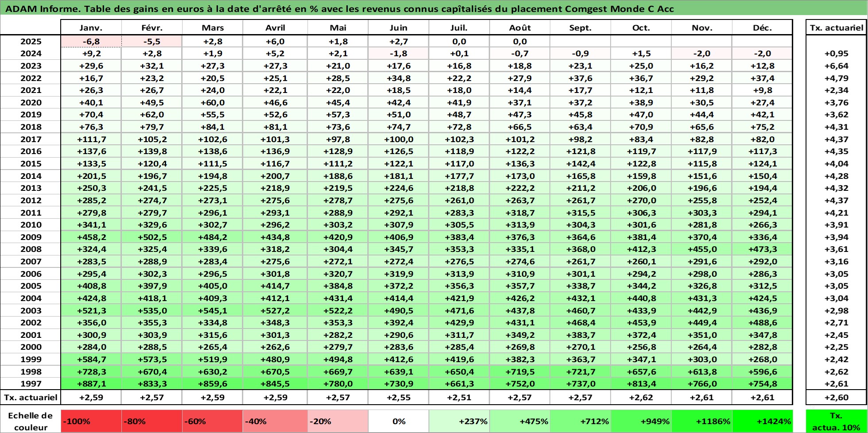Viewport: 868px width, 433px height.
Task: Select the 2009 row label
Action: 31,237
